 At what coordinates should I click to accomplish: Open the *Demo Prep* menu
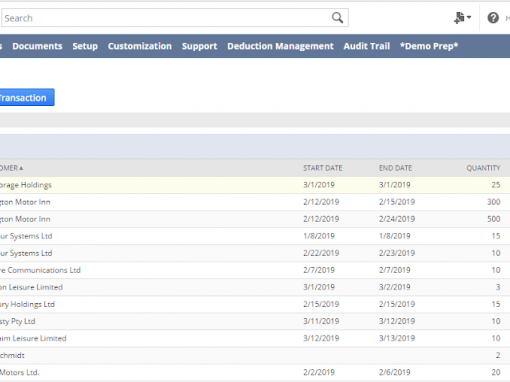point(429,46)
